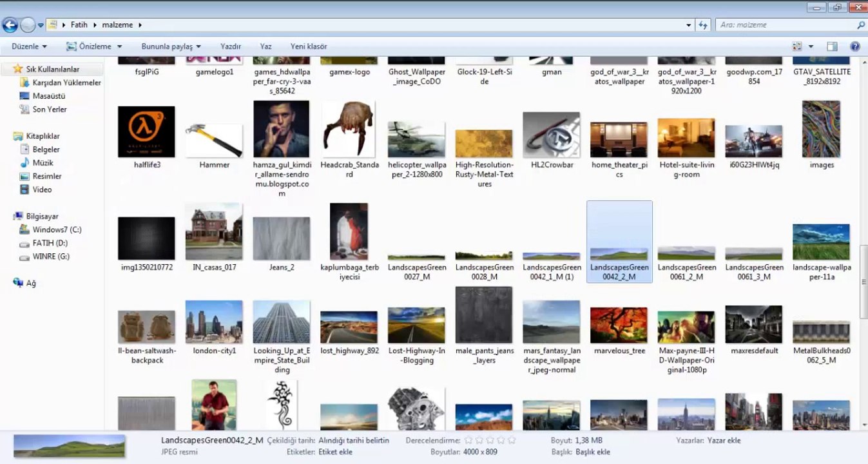Click the refresh button beside address bar
This screenshot has width=868, height=464.
click(703, 25)
